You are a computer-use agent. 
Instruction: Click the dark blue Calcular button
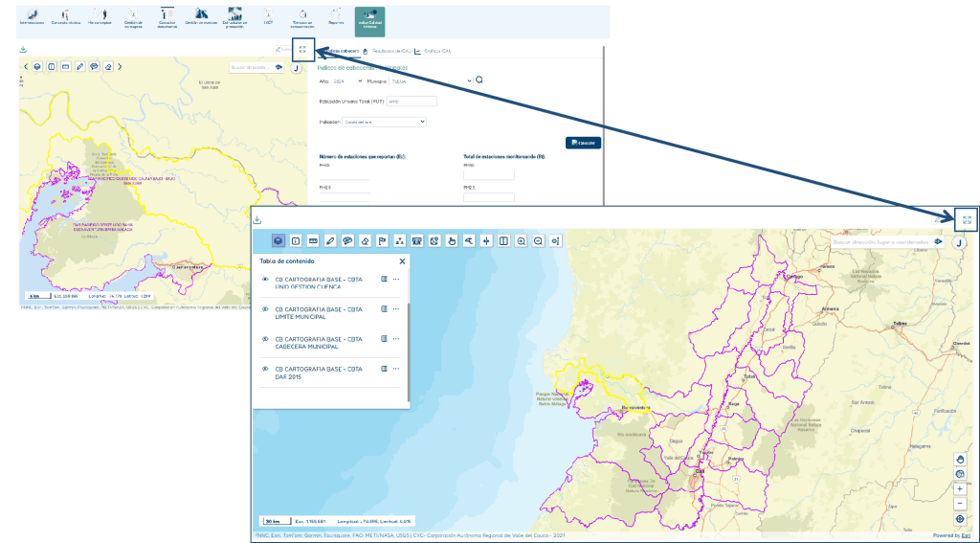click(583, 143)
